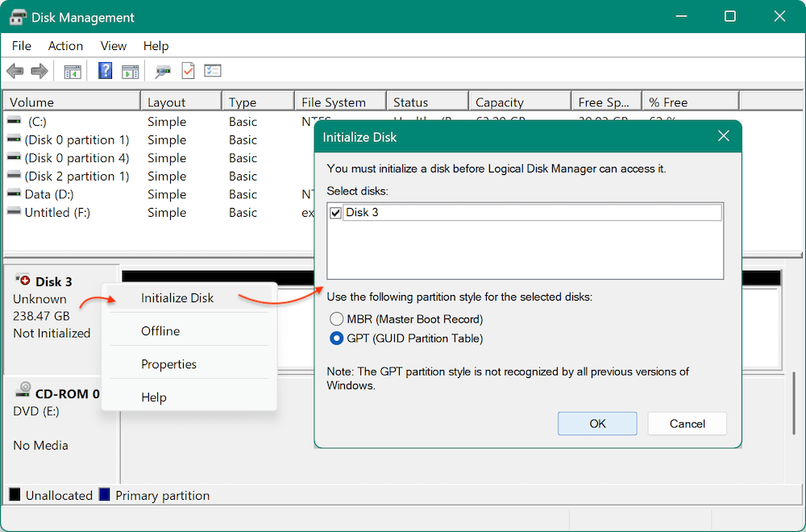Select the MBR (Master Boot Record) option
Image resolution: width=806 pixels, height=532 pixels.
(337, 318)
